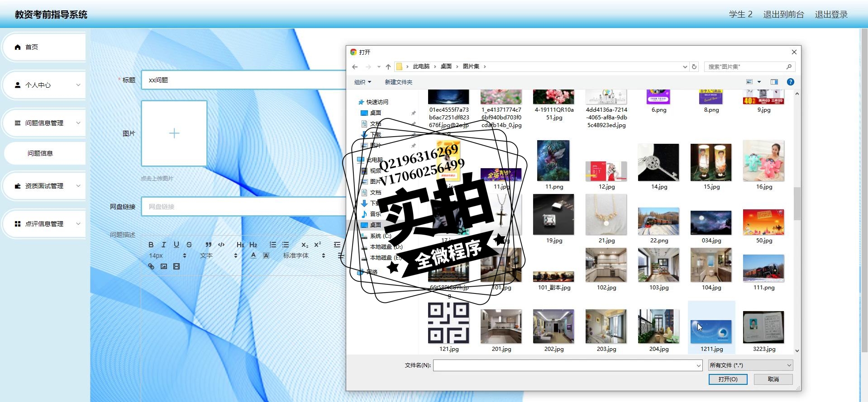Click the image upload plus box
The width and height of the screenshot is (868, 402).
click(174, 133)
